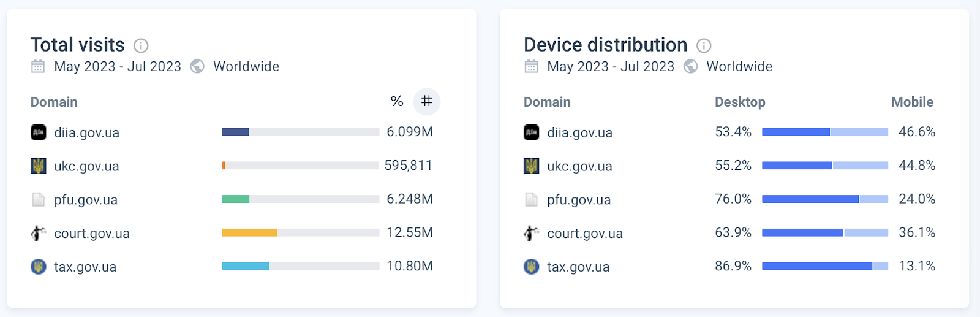Image resolution: width=980 pixels, height=317 pixels.
Task: Click the Total visits info icon
Action: tap(141, 45)
